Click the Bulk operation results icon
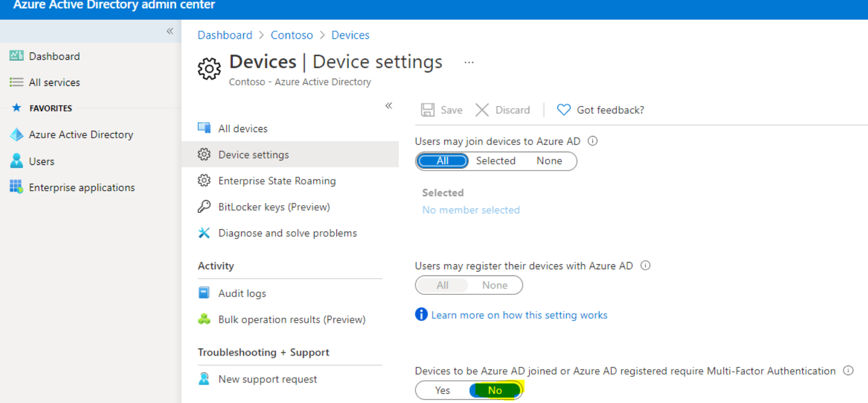Screen dimensions: 868x403 [x=204, y=319]
